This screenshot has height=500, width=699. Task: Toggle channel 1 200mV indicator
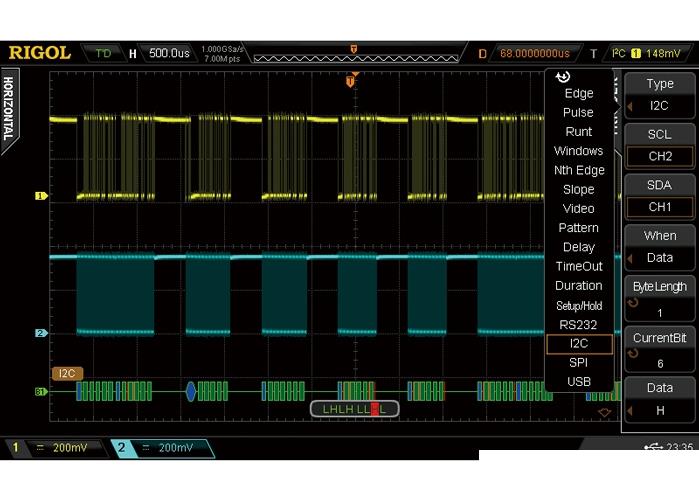(x=55, y=448)
